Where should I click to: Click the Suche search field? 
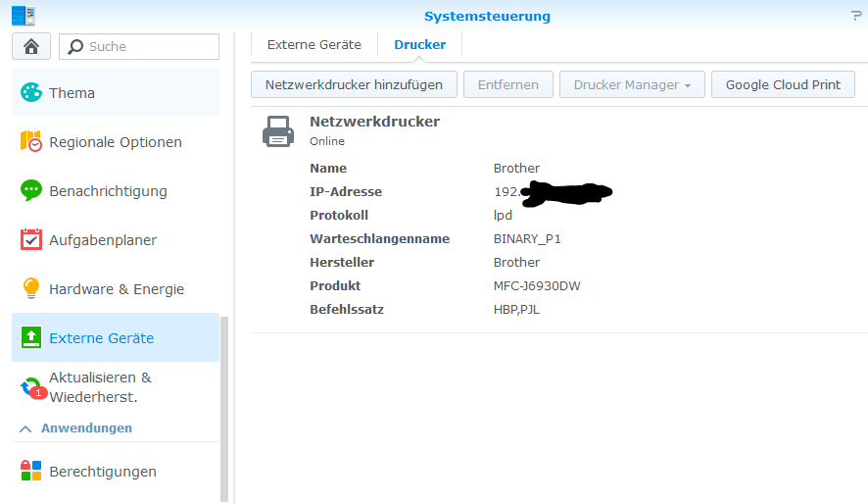147,46
